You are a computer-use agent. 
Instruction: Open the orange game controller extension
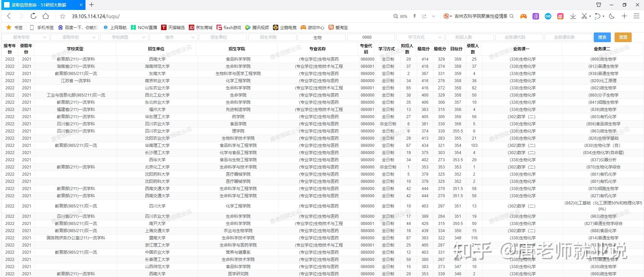pyautogui.click(x=523, y=16)
